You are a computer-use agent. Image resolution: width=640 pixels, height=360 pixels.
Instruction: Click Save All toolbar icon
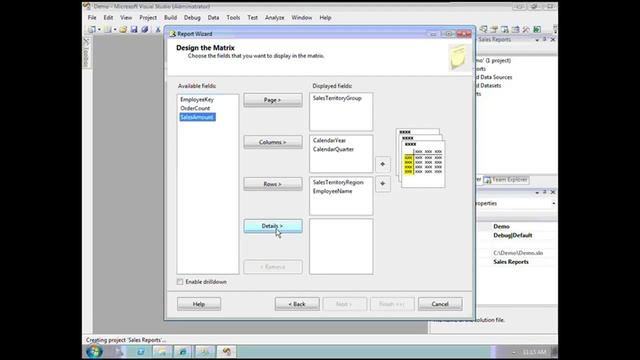coord(144,29)
